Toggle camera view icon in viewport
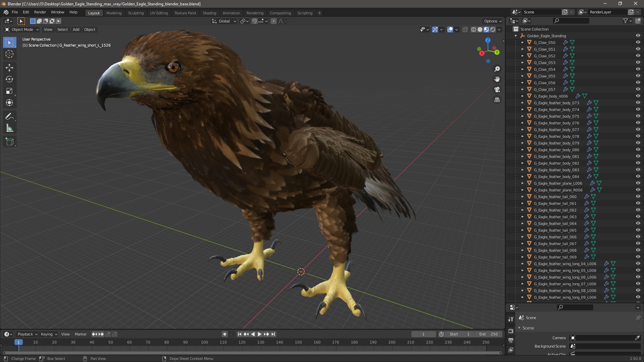The width and height of the screenshot is (644, 362). pos(497,89)
